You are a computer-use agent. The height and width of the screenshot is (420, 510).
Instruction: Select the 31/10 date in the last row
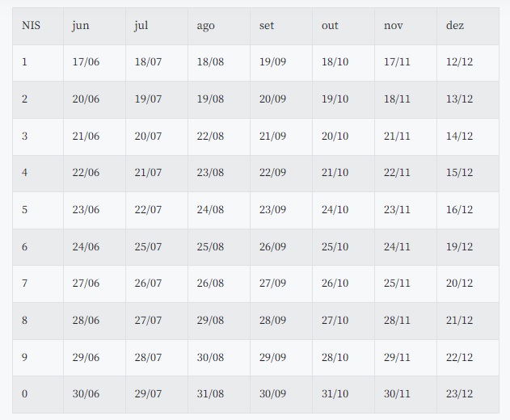pyautogui.click(x=335, y=394)
